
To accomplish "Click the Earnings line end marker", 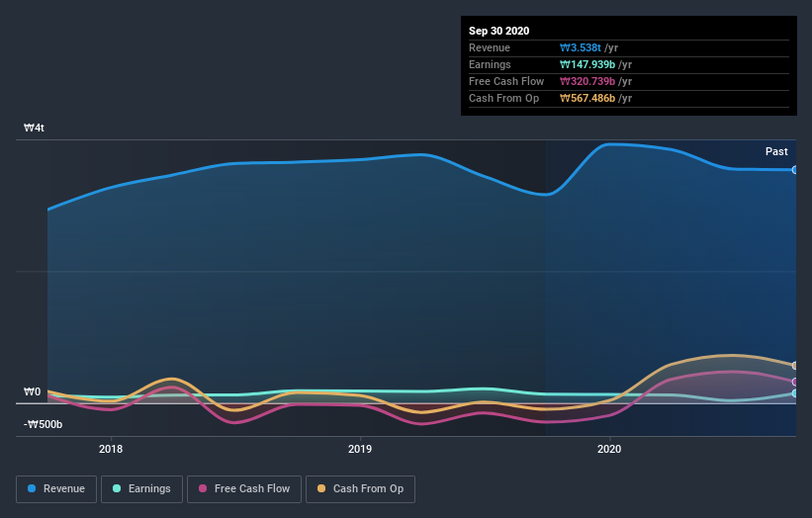I will pos(795,393).
